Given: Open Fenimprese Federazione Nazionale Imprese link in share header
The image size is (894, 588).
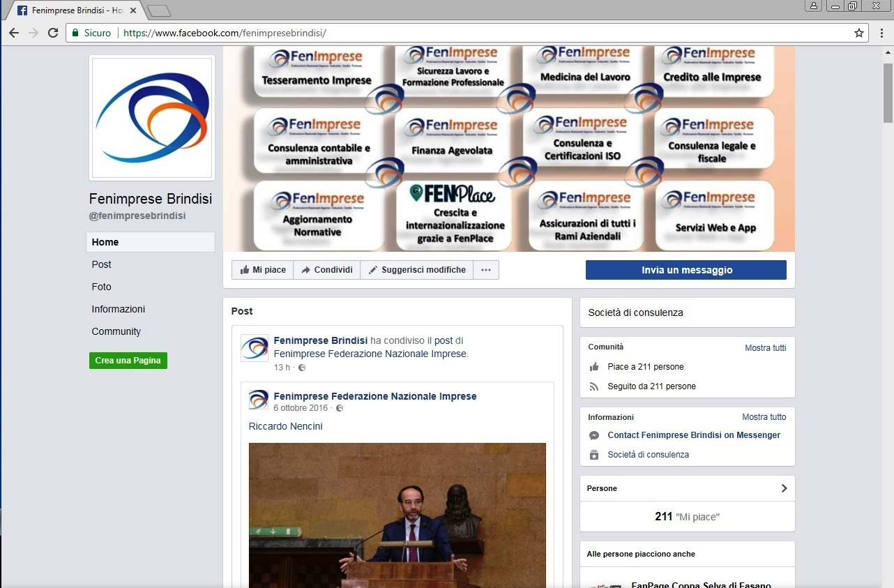Looking at the screenshot, I should 370,354.
